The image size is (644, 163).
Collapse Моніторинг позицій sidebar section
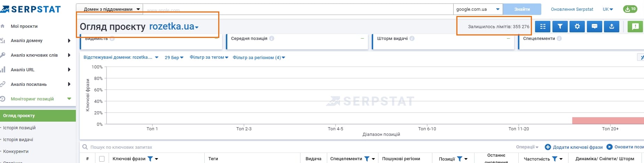[x=69, y=99]
